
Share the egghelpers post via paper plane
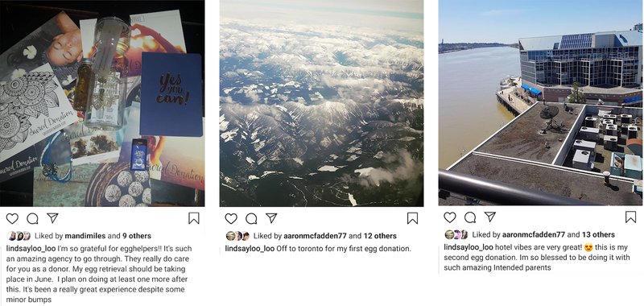coord(52,217)
